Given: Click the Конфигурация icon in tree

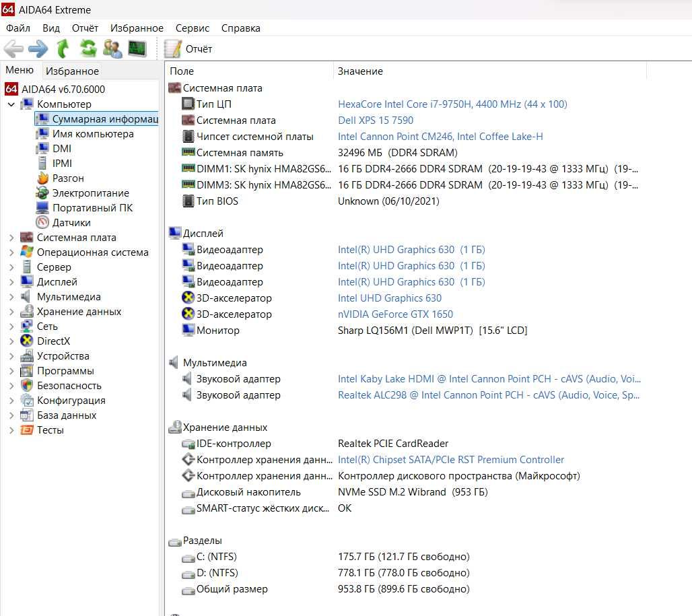Looking at the screenshot, I should pos(27,400).
